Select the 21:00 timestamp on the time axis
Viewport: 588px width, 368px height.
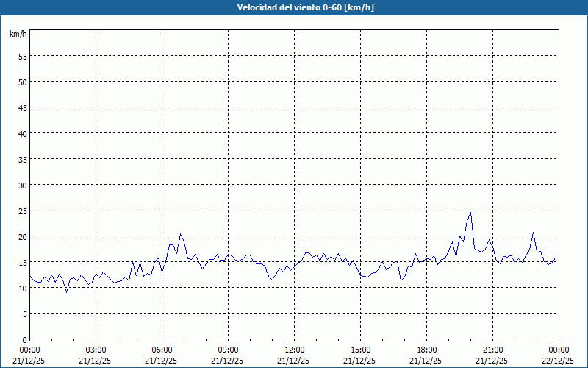[492, 350]
